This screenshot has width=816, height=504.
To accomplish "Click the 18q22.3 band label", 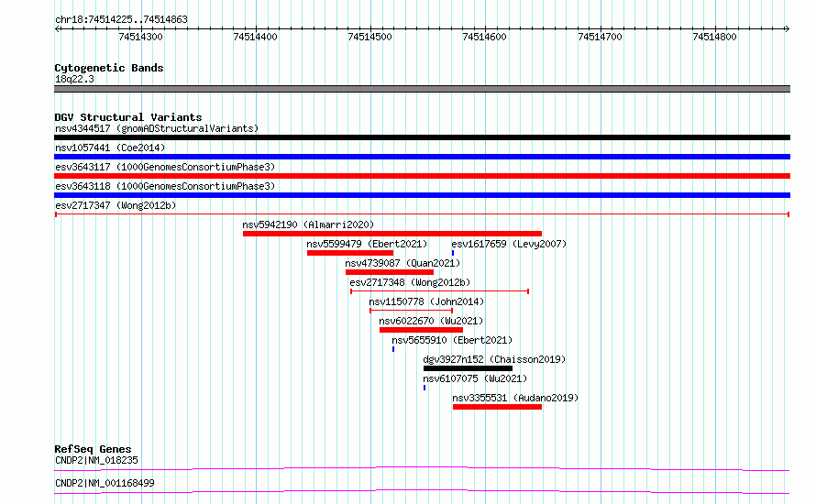I will [x=74, y=79].
